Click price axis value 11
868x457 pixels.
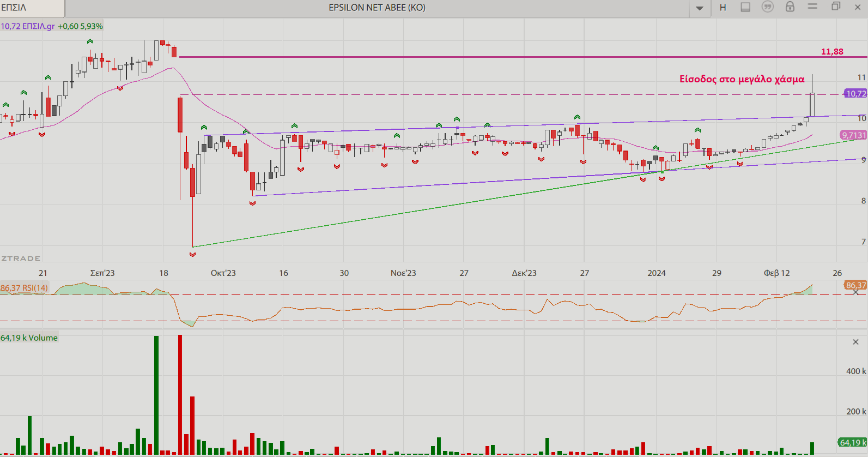point(861,77)
